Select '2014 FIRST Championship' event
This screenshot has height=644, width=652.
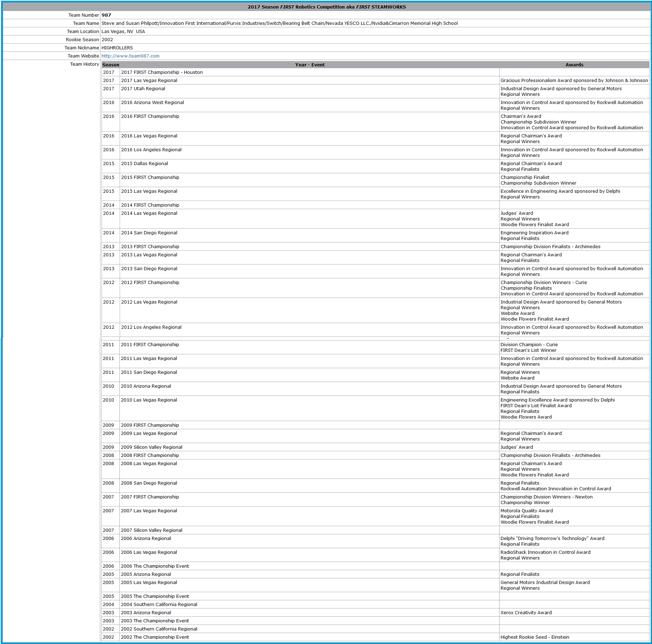[x=150, y=205]
